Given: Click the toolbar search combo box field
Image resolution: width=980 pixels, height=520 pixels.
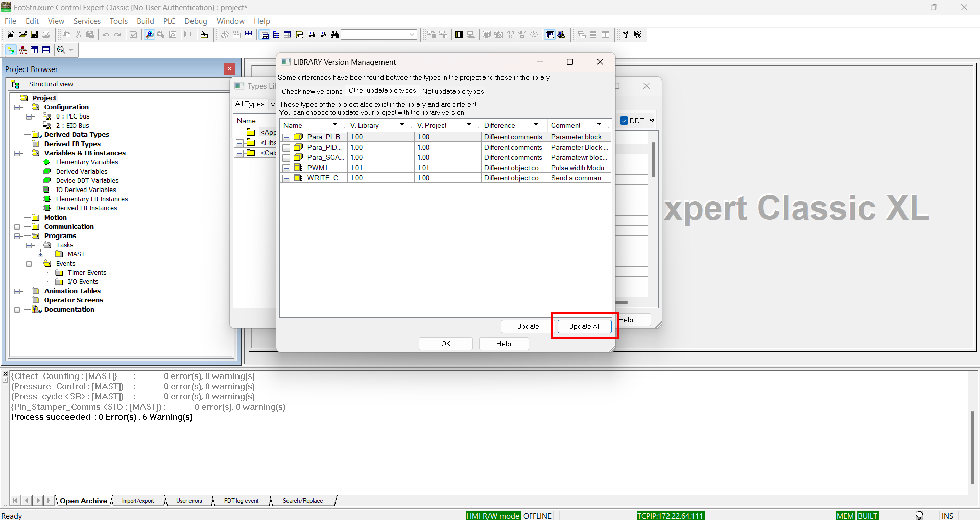Looking at the screenshot, I should click(x=378, y=34).
